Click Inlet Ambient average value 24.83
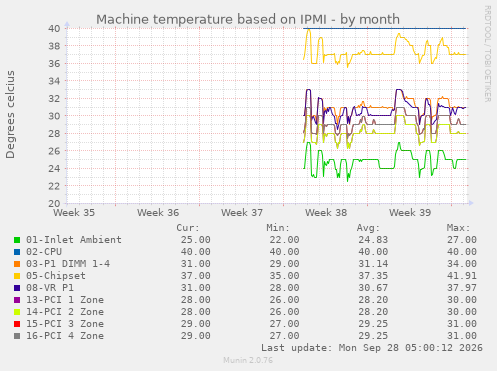The image size is (497, 371). 373,240
